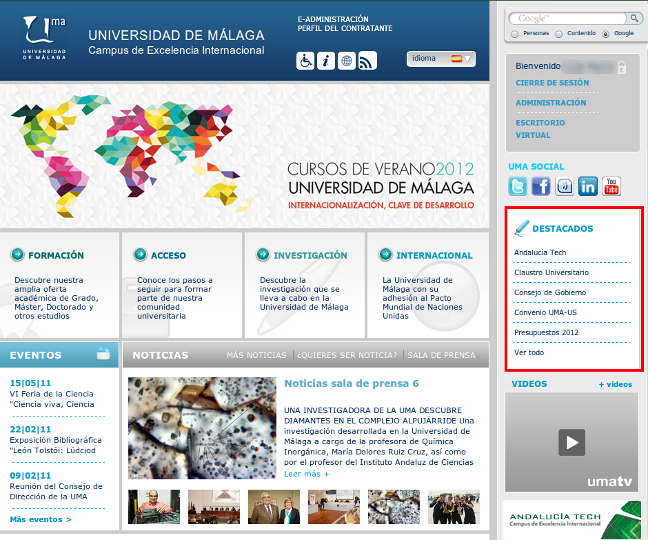Open the UMA LinkedIn icon
The image size is (648, 540).
coord(588,186)
